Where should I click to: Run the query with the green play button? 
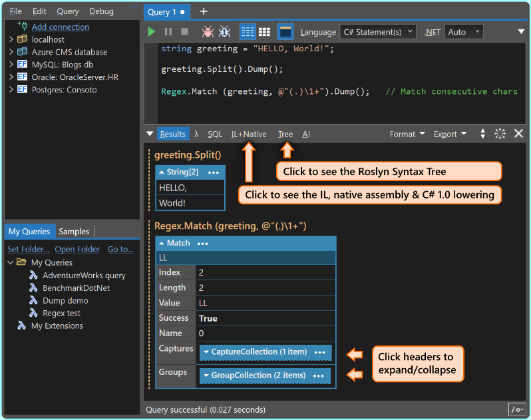[x=152, y=32]
